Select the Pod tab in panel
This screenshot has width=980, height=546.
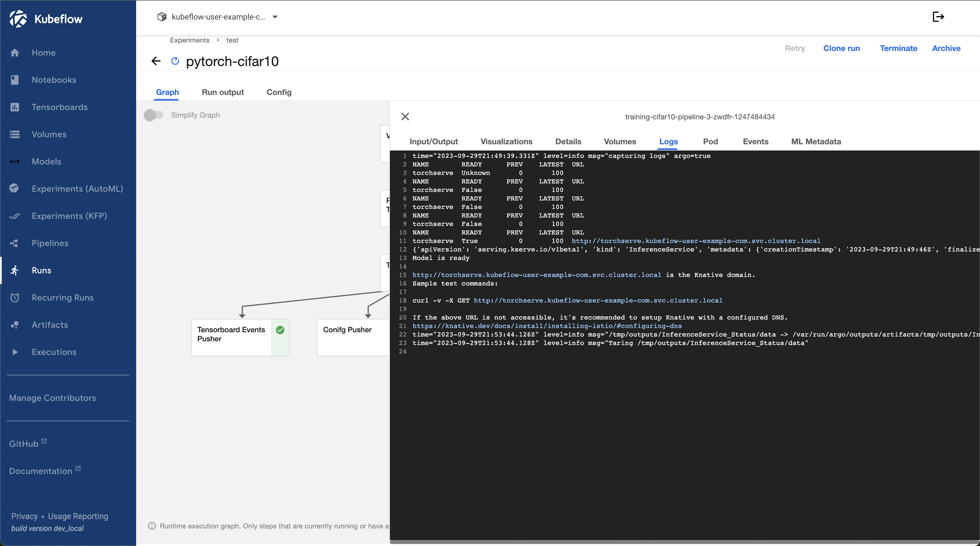point(710,141)
